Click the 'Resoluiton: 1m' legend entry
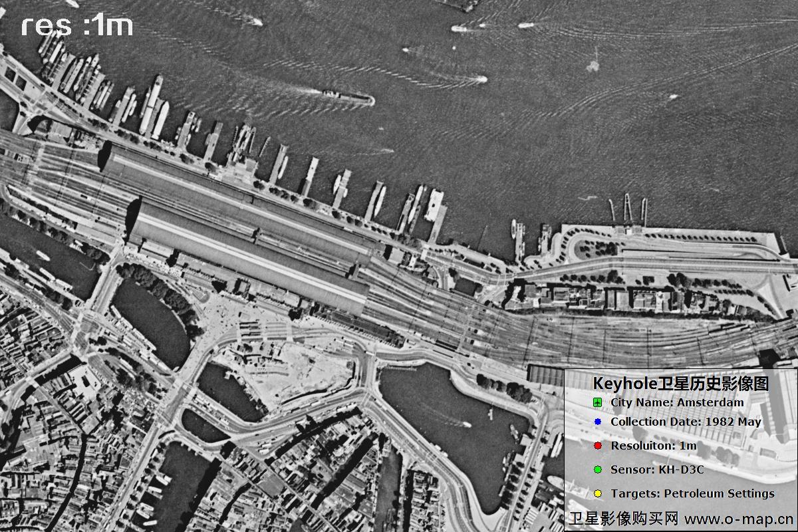This screenshot has height=532, width=798. pyautogui.click(x=653, y=446)
